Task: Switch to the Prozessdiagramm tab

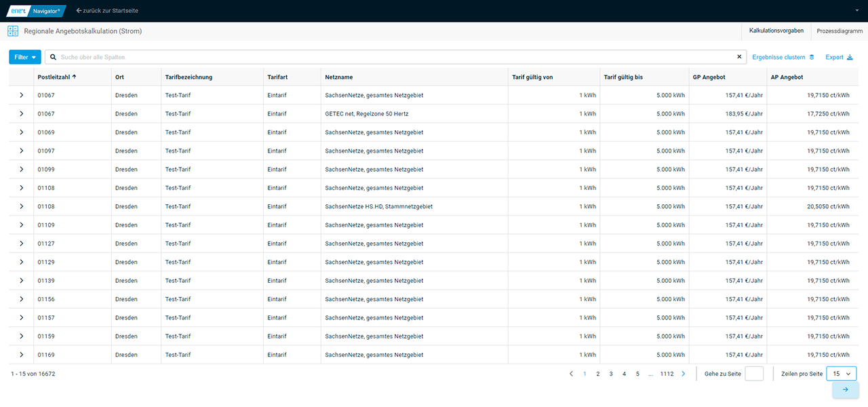Action: coord(840,31)
